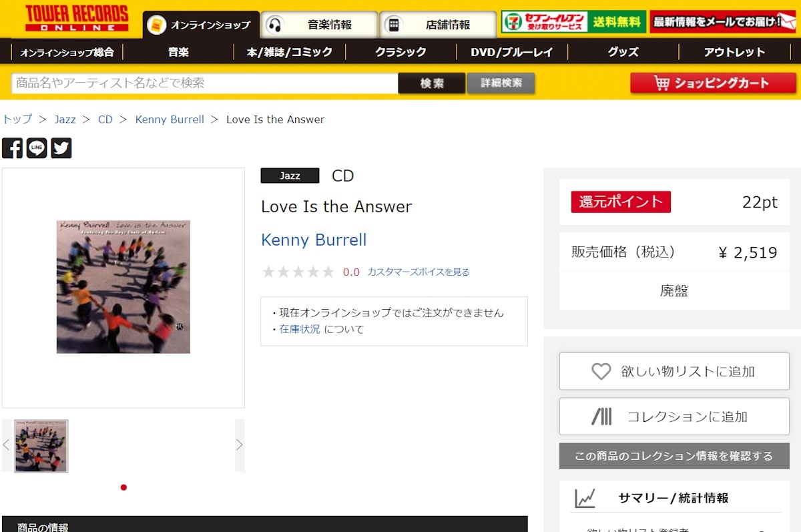The image size is (801, 532).
Task: Share the page via the LINE icon
Action: [37, 148]
